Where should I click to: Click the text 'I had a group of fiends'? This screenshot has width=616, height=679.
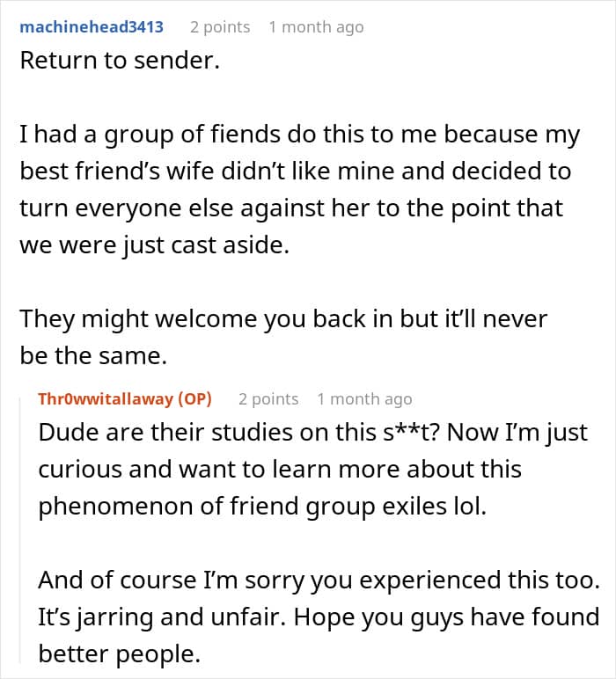coord(150,135)
